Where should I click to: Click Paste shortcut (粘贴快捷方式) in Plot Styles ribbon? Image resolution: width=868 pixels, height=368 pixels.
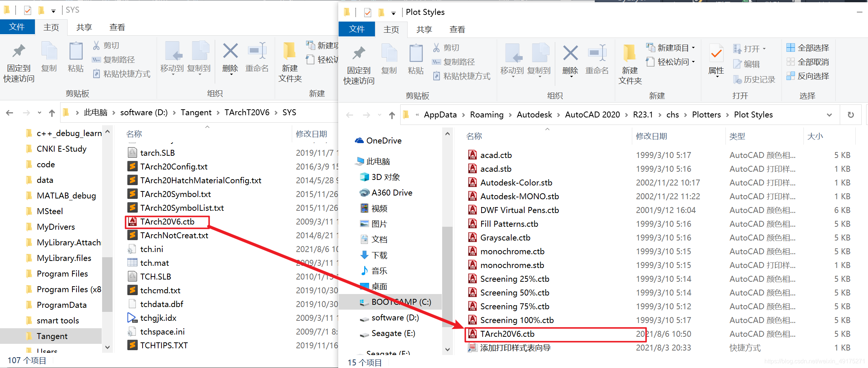tap(462, 76)
